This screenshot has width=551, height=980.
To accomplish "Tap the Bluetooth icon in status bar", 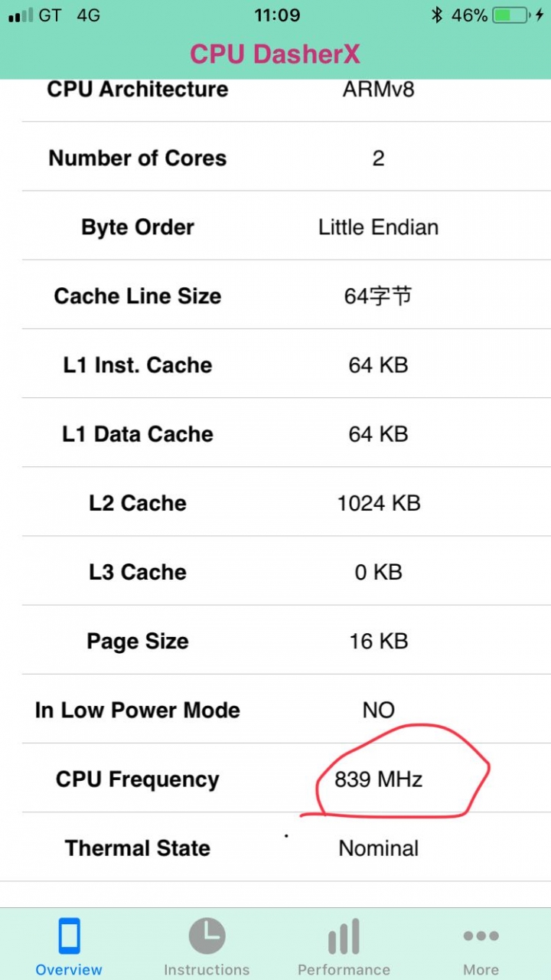I will coord(437,15).
